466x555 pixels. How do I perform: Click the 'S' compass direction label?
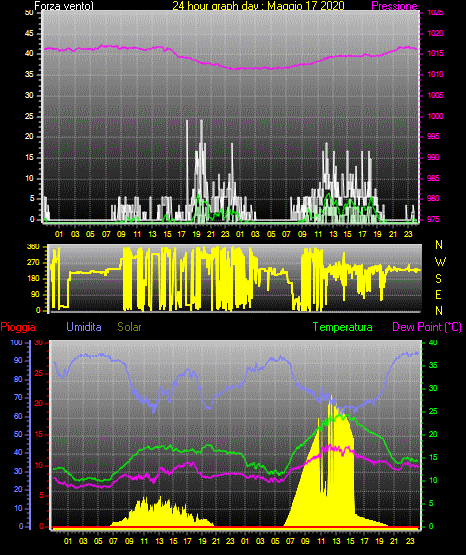(x=438, y=279)
